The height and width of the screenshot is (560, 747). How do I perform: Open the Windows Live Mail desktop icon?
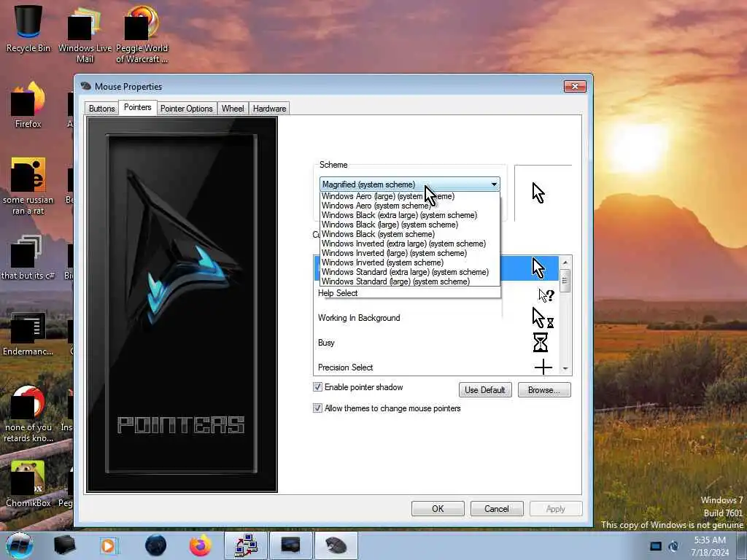tap(85, 34)
